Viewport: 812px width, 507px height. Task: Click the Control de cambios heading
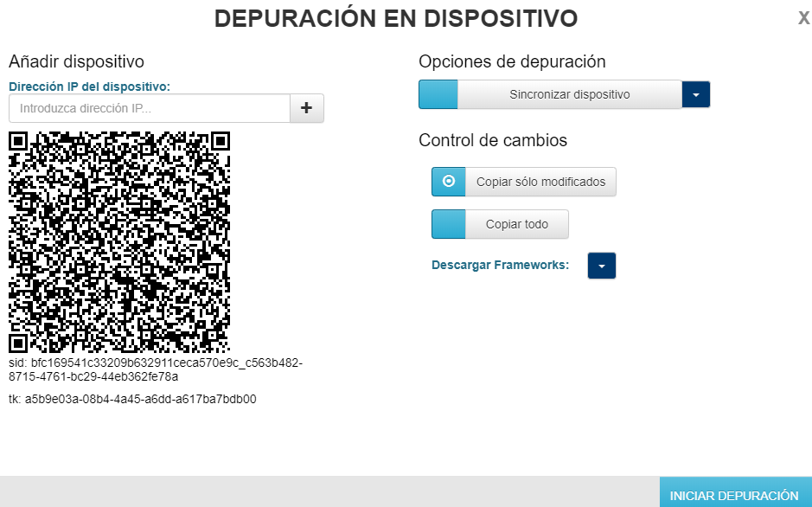click(x=493, y=140)
